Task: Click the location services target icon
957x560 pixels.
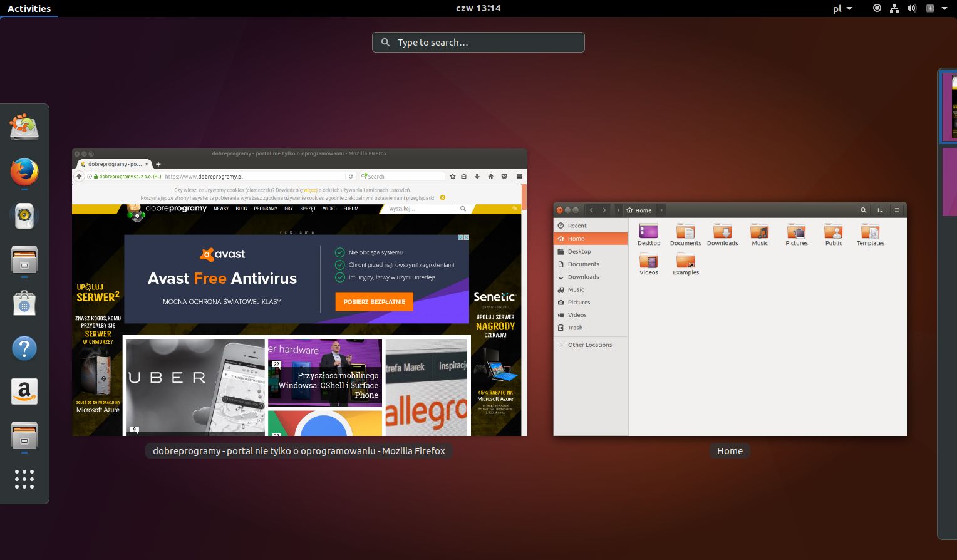Action: click(877, 8)
